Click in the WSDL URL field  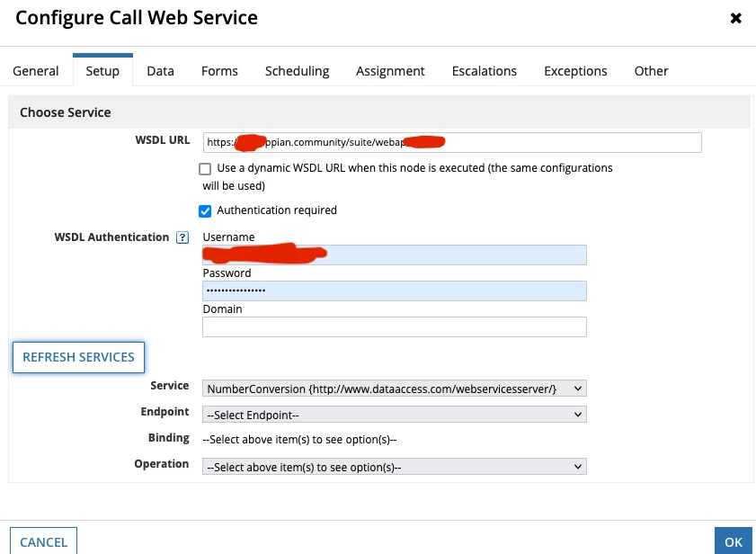(452, 142)
